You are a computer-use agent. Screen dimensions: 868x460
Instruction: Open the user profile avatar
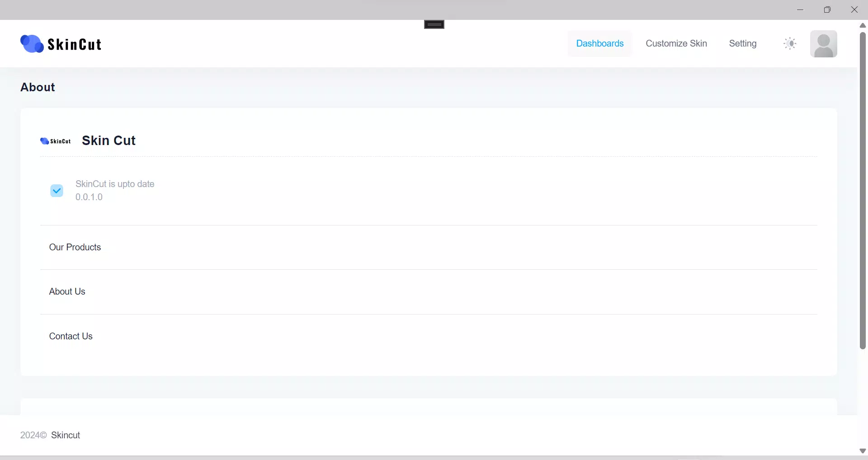(823, 44)
